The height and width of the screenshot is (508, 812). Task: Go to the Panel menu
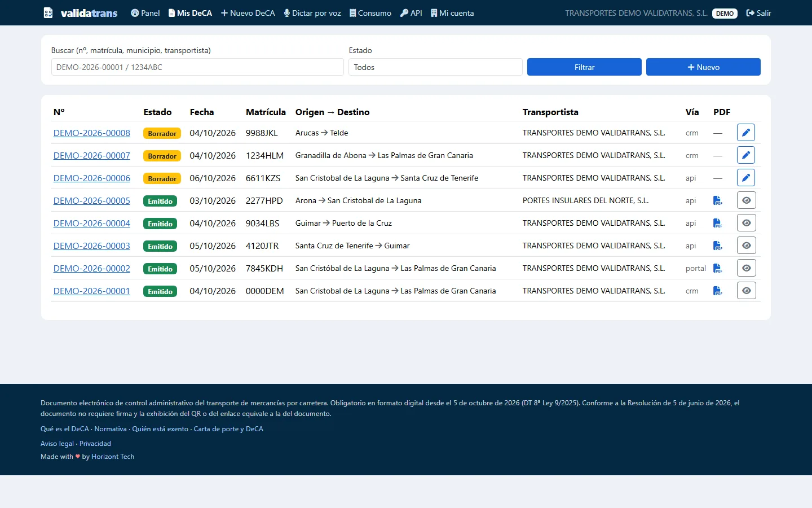145,13
